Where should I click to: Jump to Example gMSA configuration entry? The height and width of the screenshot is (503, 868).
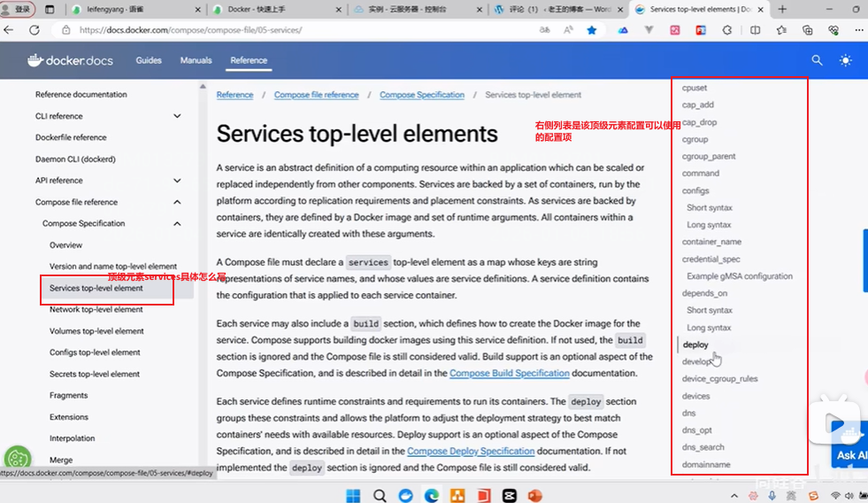[x=740, y=276]
